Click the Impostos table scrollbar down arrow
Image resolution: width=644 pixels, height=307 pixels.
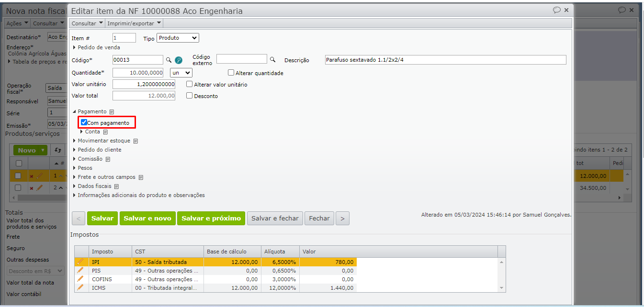pyautogui.click(x=502, y=288)
